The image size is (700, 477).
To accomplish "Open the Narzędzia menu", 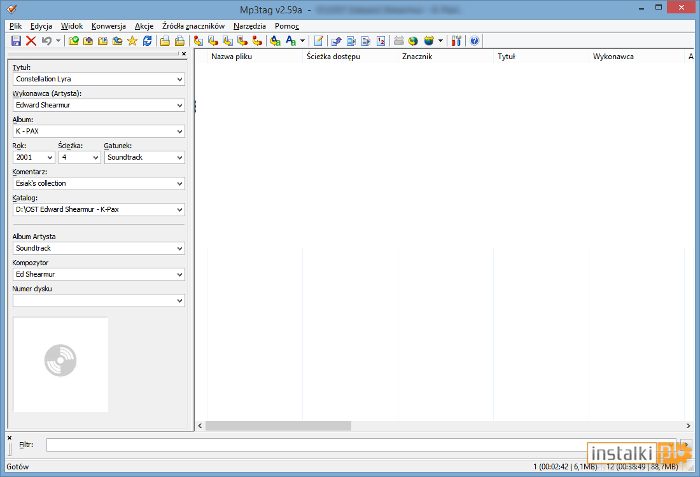I will [250, 26].
